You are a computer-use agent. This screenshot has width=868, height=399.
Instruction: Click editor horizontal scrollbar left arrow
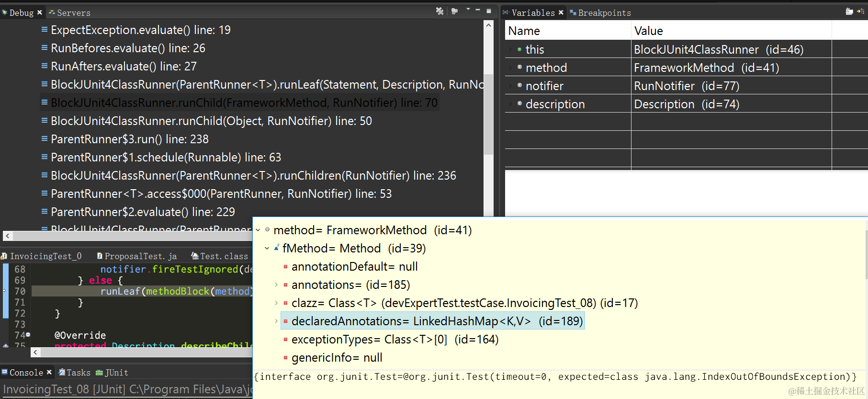click(35, 353)
